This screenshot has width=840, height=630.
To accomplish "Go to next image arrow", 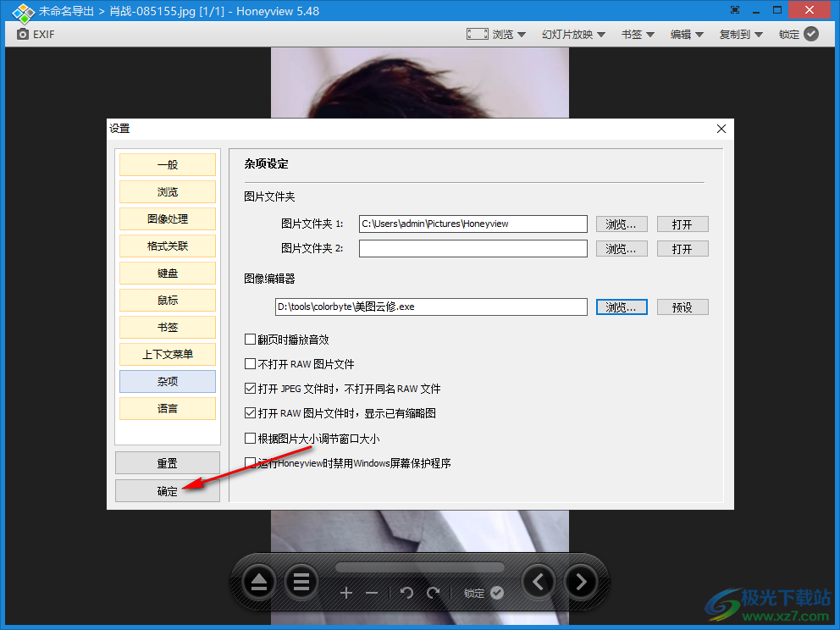I will pos(581,582).
